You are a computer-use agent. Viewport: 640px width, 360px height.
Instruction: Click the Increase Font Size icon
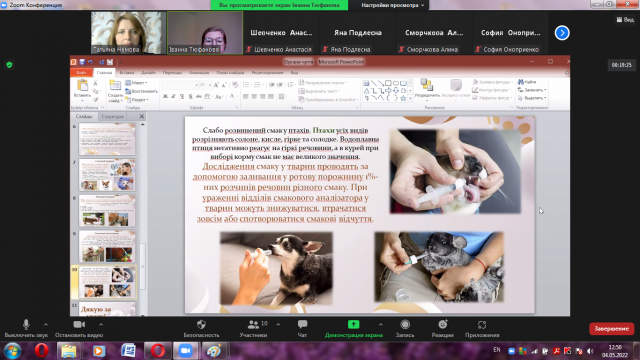[216, 85]
